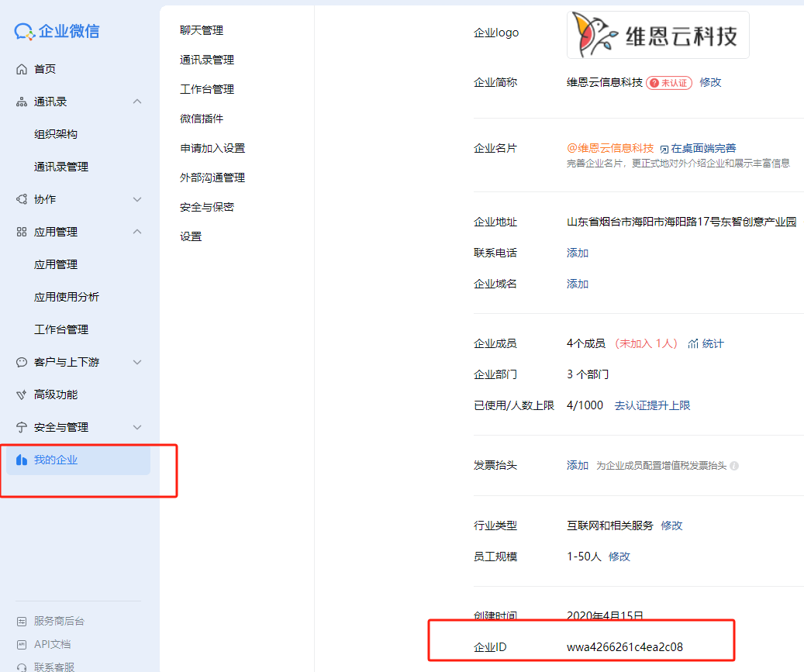
Task: Expand the 协作 section chevron
Action: click(x=137, y=199)
